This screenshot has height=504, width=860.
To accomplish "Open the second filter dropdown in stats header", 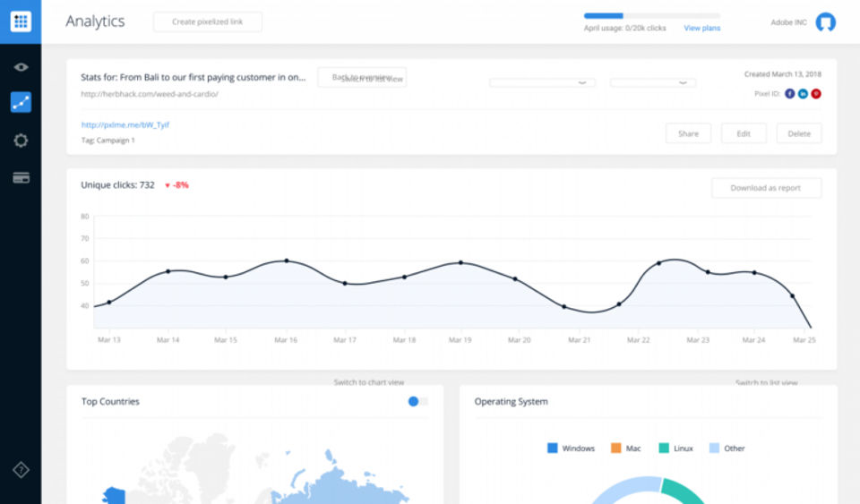I will 653,82.
